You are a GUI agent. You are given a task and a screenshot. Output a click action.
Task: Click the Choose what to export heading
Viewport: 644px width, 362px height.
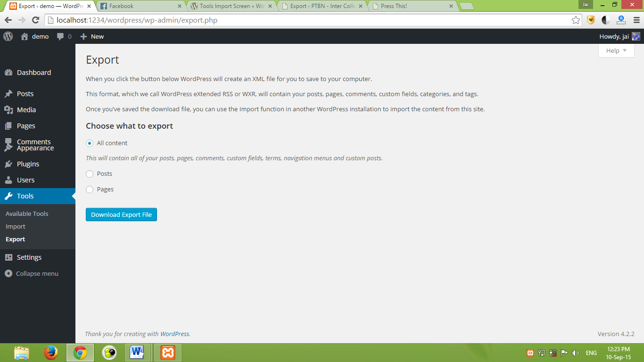coord(129,126)
